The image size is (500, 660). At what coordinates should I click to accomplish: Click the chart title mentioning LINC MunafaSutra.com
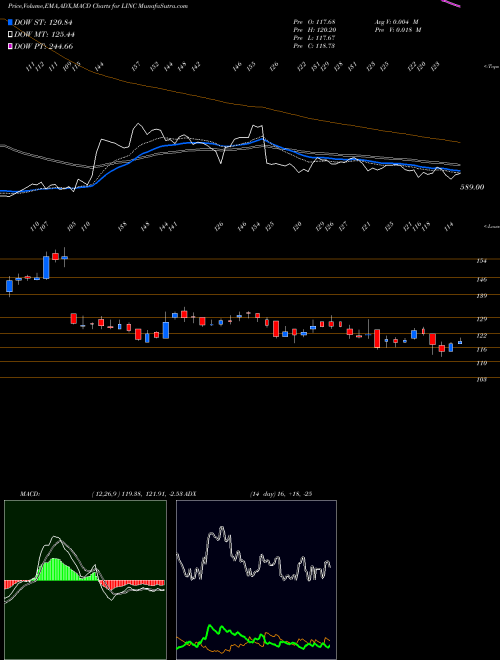pyautogui.click(x=98, y=6)
